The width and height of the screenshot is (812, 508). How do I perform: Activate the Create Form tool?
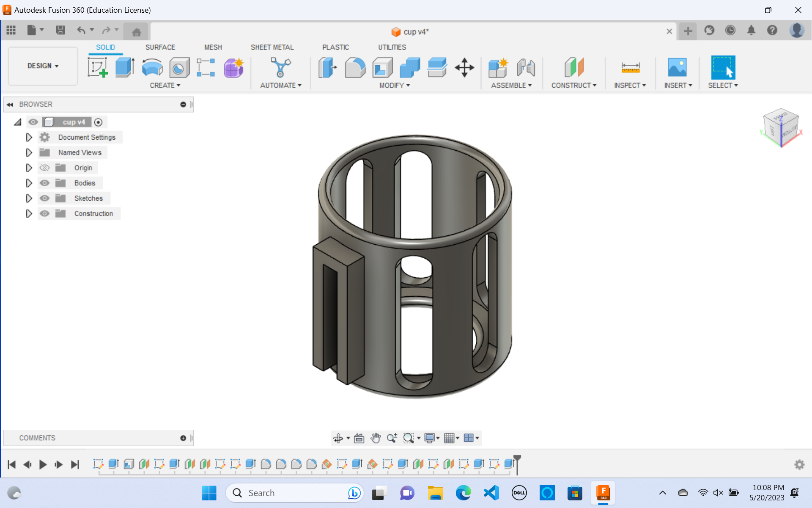pyautogui.click(x=233, y=68)
